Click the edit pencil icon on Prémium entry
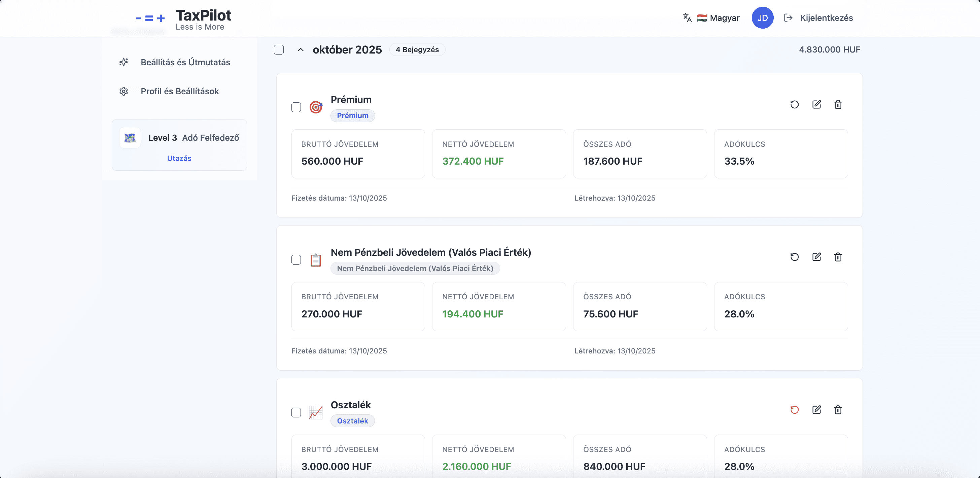 coord(816,105)
